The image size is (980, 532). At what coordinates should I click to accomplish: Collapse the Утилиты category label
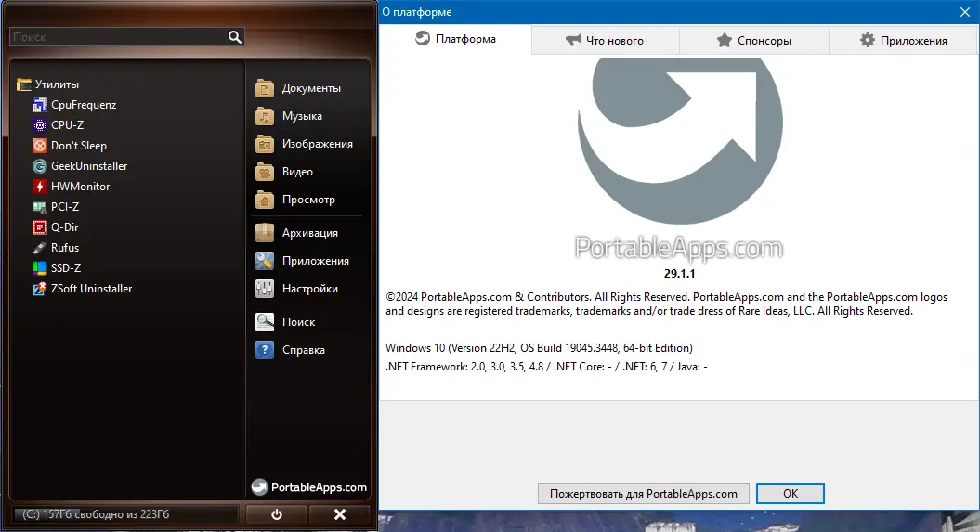tap(57, 84)
